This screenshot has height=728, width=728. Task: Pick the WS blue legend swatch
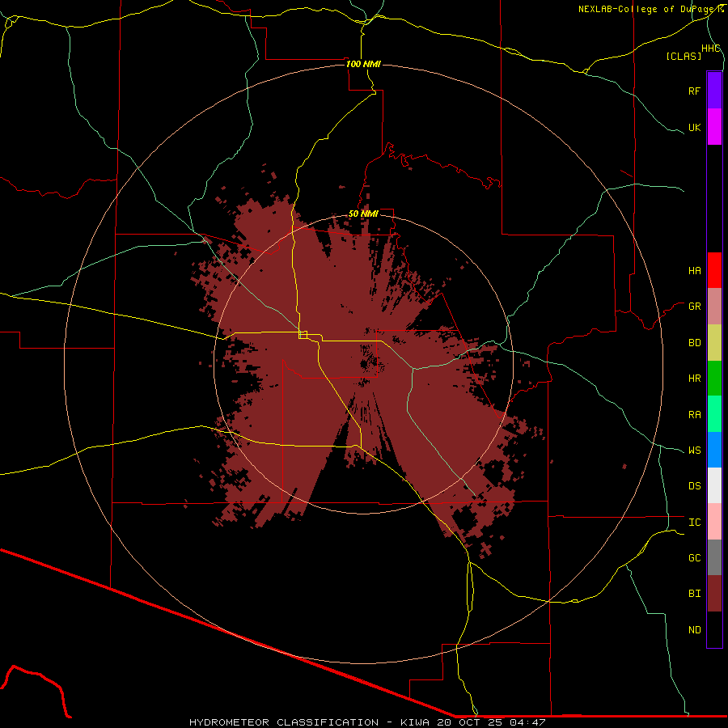tap(714, 450)
